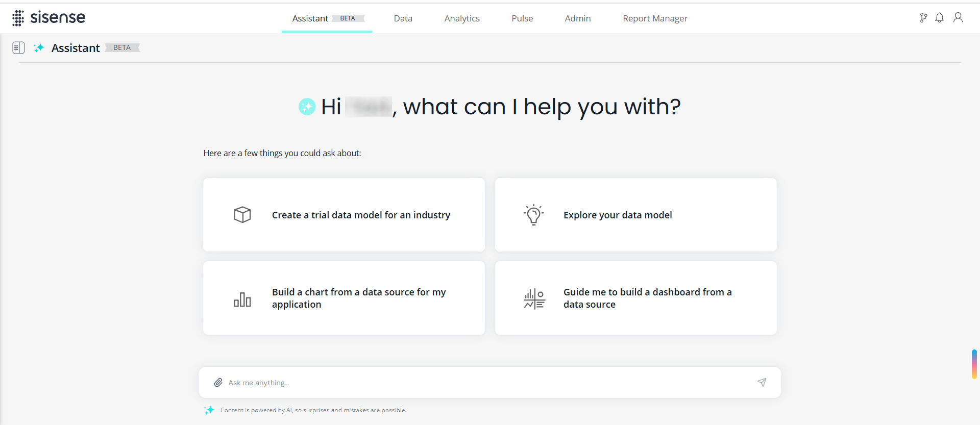980x425 pixels.
Task: Click the dashboard icon on guide card
Action: (x=534, y=299)
